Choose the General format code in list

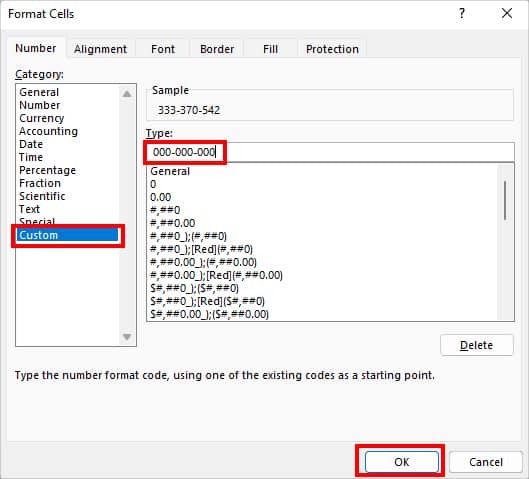(x=170, y=171)
